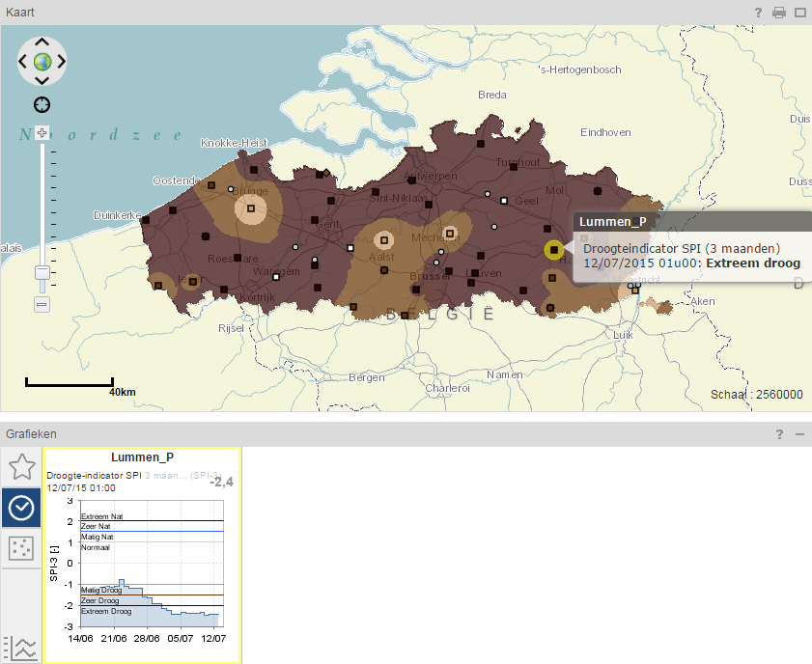Image resolution: width=812 pixels, height=664 pixels.
Task: Zoom in with the plus button
Action: [x=42, y=133]
